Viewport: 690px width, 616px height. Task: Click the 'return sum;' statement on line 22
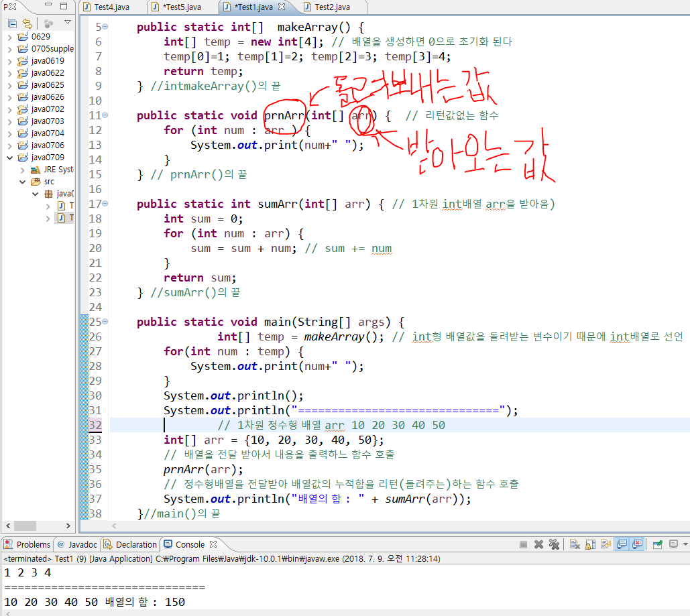tap(200, 278)
